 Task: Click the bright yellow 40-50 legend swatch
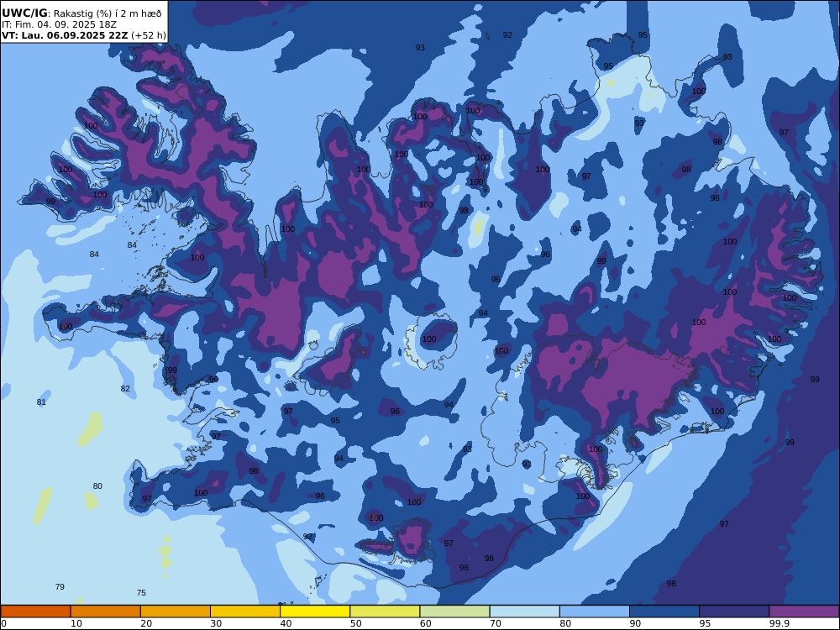315,612
